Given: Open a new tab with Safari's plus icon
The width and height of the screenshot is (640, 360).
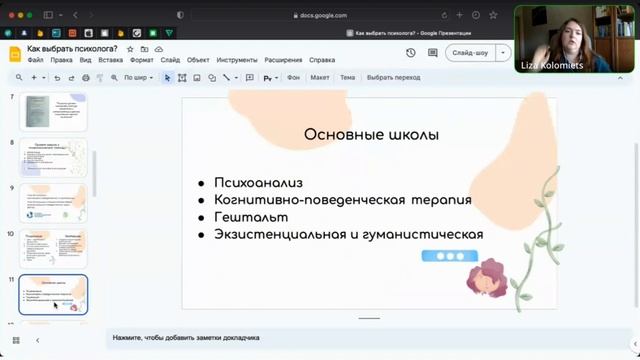Looking at the screenshot, I should pos(460,15).
